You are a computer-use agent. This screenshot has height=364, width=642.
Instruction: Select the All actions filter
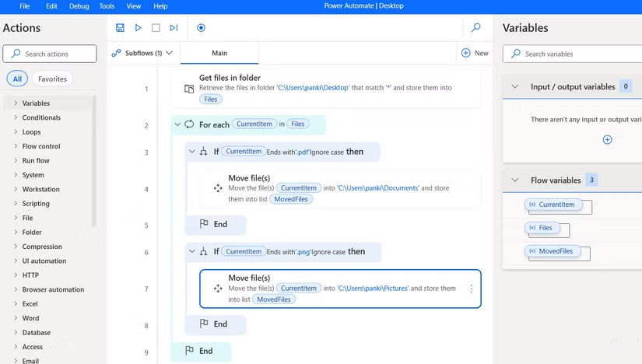17,79
